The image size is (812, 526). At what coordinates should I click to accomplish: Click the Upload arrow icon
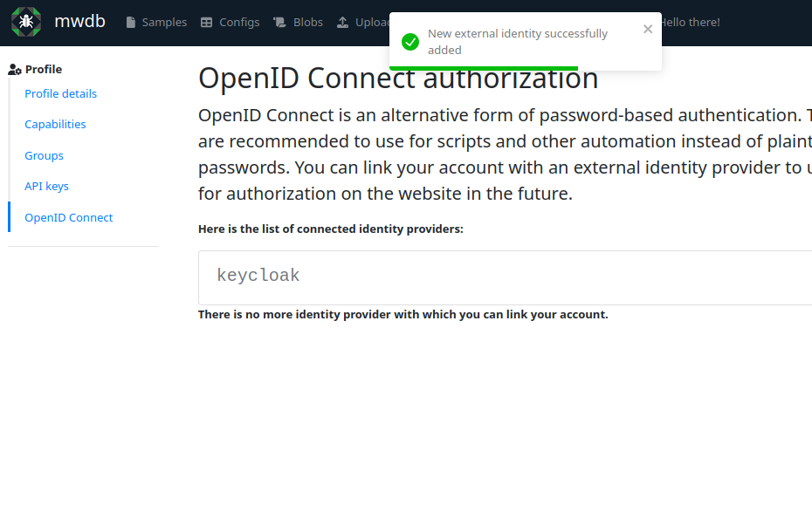pos(342,22)
